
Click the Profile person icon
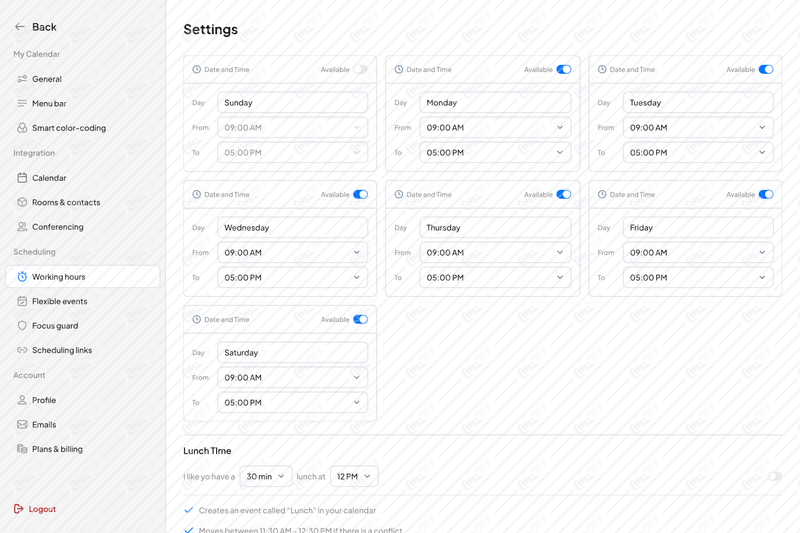pos(22,400)
